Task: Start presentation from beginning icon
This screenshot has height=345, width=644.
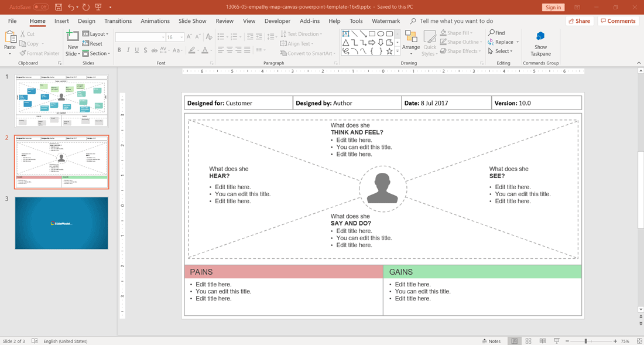Action: pos(98,7)
